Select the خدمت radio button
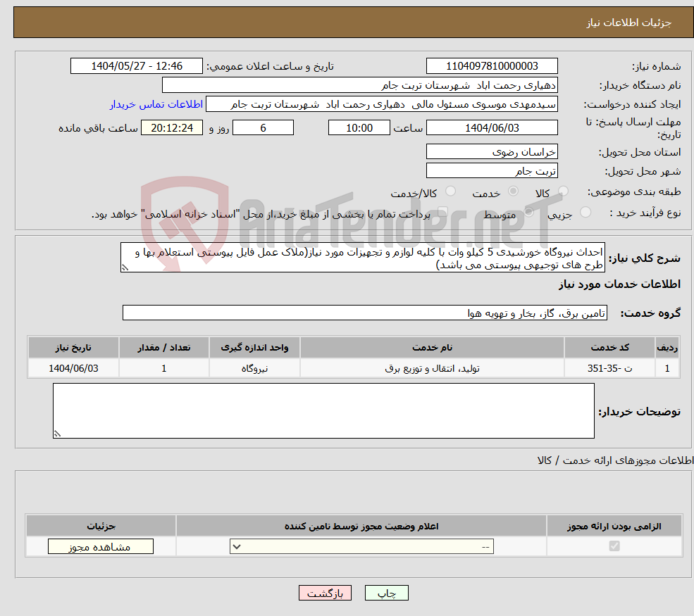This screenshot has width=694, height=616. coord(513,191)
